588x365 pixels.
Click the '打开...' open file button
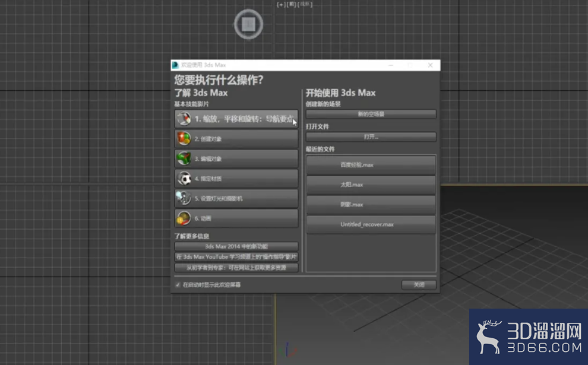[x=371, y=137]
